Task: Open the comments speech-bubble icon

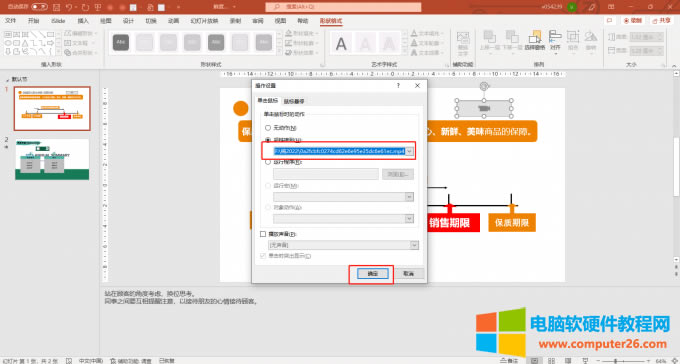Action: 609,20
